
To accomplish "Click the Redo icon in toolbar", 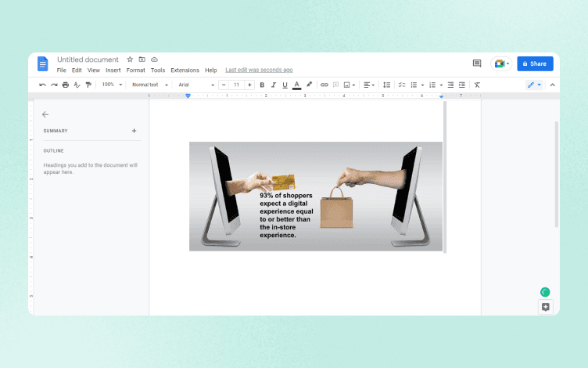I will (54, 85).
